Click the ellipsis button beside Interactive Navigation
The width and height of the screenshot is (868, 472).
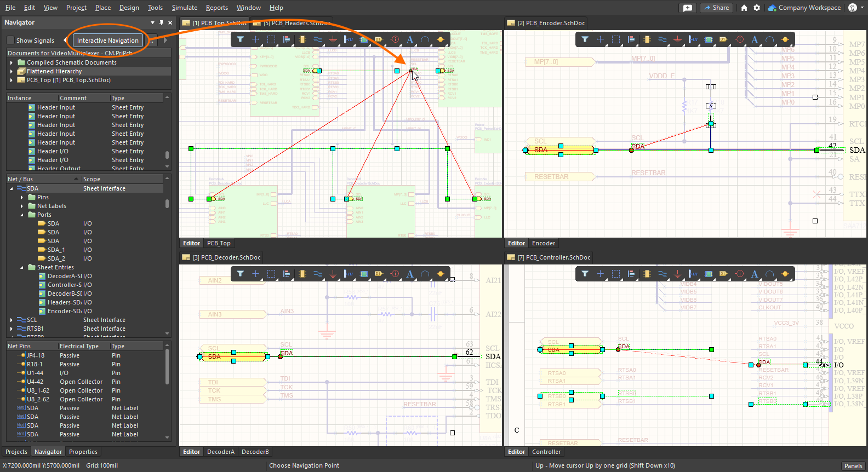pos(152,41)
